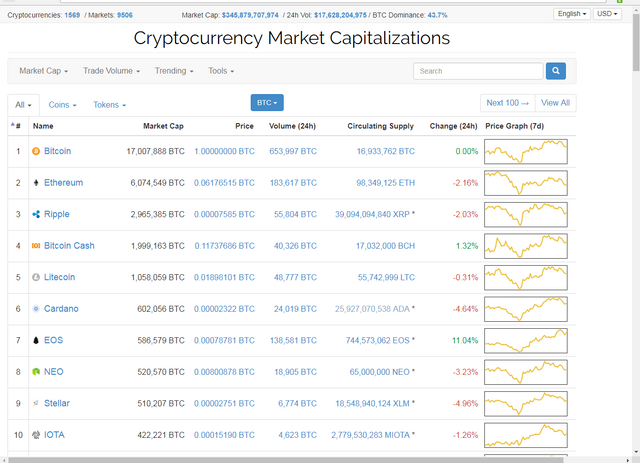Click the Bitcoin Cash logo icon
The height and width of the screenshot is (463, 640).
[x=36, y=246]
